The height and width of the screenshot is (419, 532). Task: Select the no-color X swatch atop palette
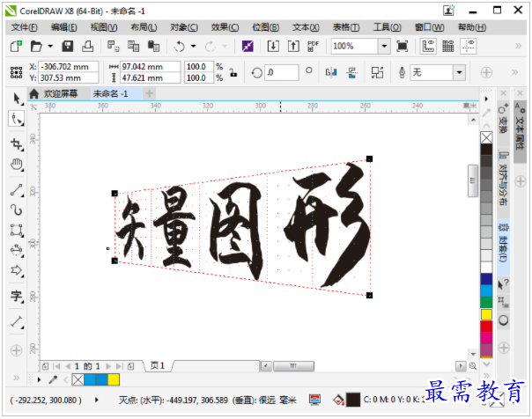point(486,137)
